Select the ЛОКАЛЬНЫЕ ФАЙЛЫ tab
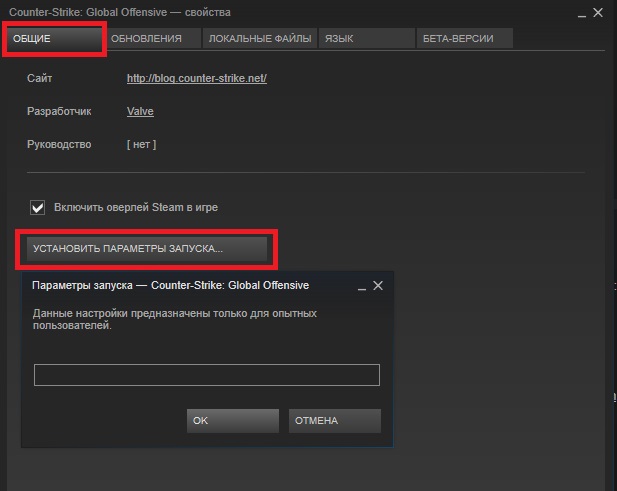The height and width of the screenshot is (491, 617). click(x=259, y=39)
